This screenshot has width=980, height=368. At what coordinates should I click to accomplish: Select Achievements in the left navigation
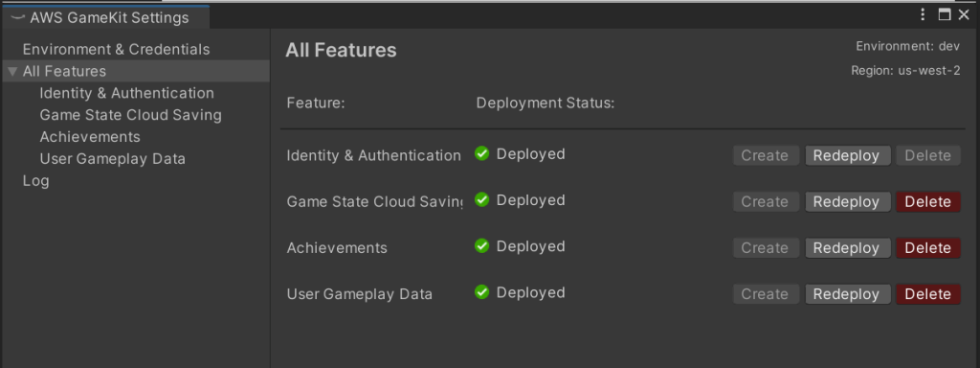coord(90,137)
